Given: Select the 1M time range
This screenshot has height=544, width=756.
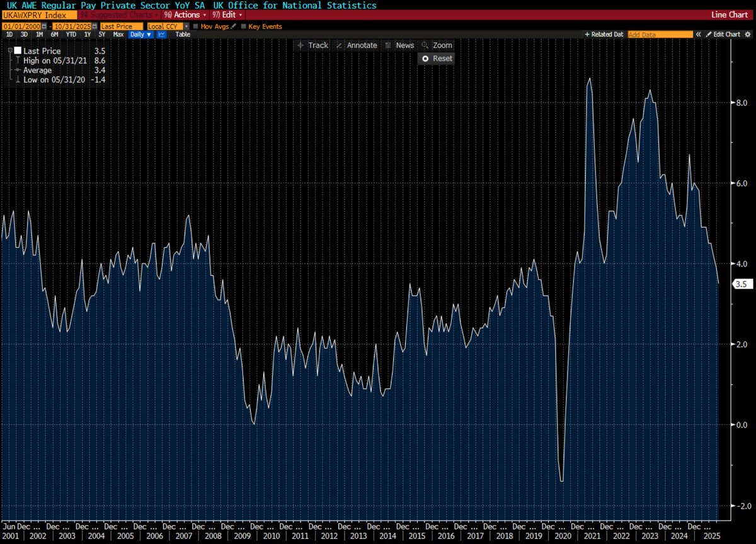Looking at the screenshot, I should [x=40, y=35].
